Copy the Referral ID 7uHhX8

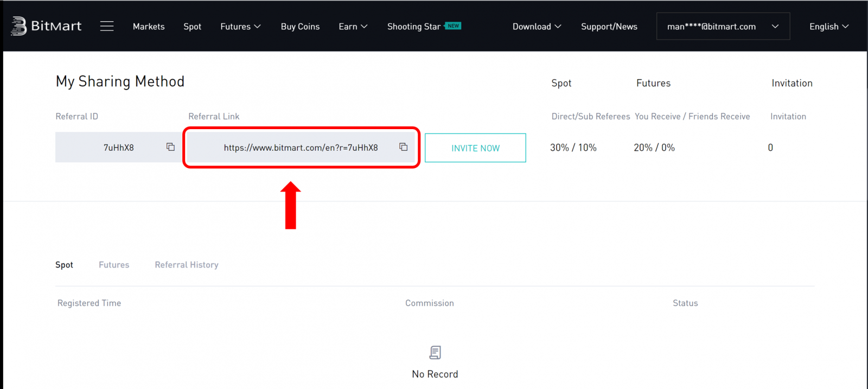[x=170, y=147]
